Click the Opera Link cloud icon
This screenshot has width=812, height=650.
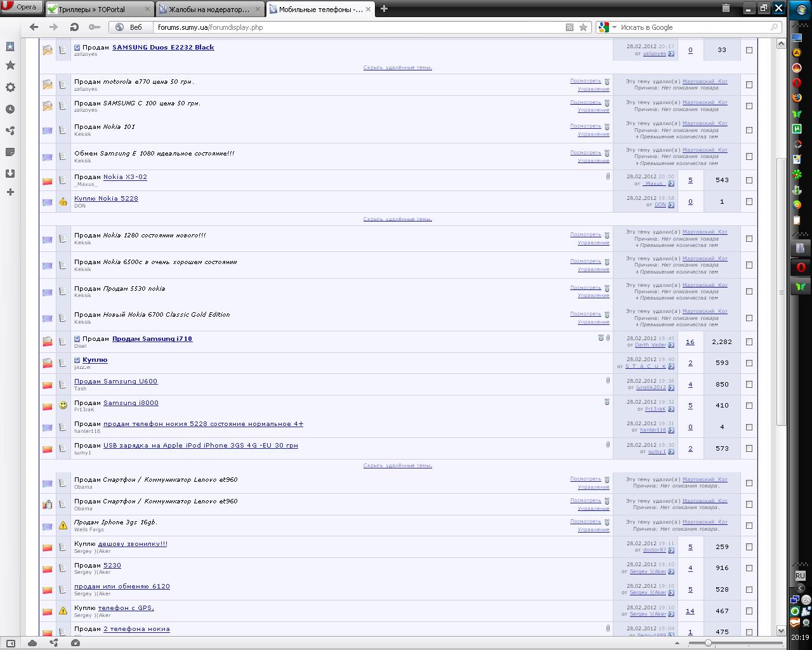click(x=32, y=643)
